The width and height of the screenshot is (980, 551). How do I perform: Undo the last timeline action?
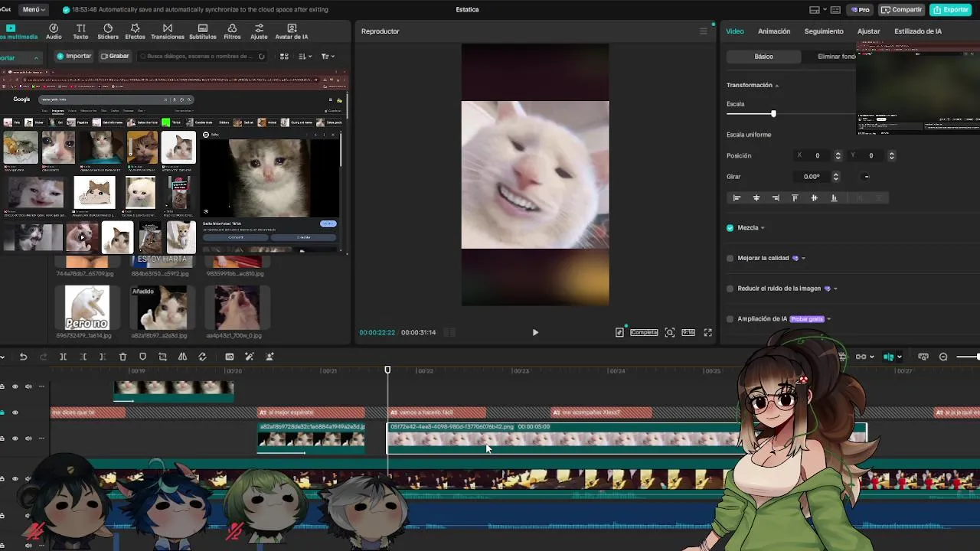click(x=23, y=357)
